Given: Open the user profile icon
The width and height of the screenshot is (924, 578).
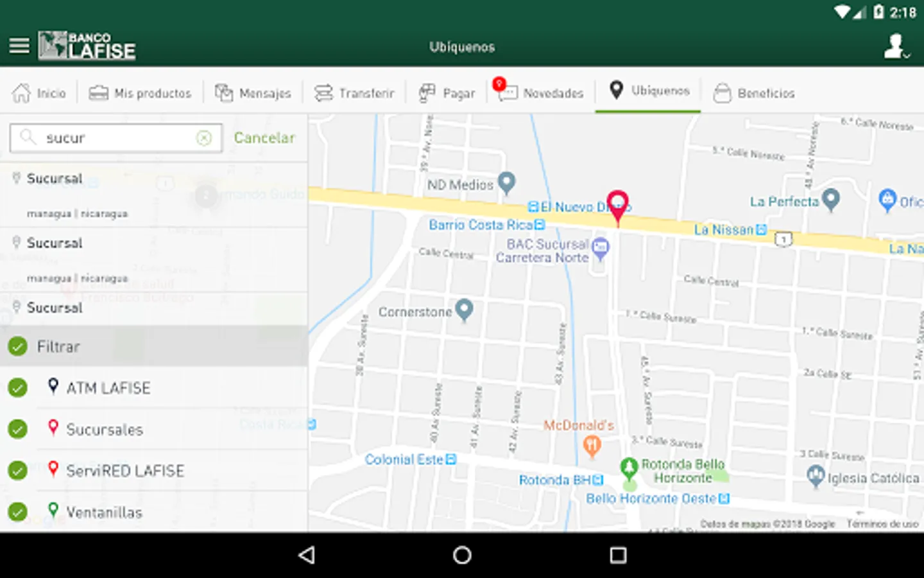Looking at the screenshot, I should 896,46.
